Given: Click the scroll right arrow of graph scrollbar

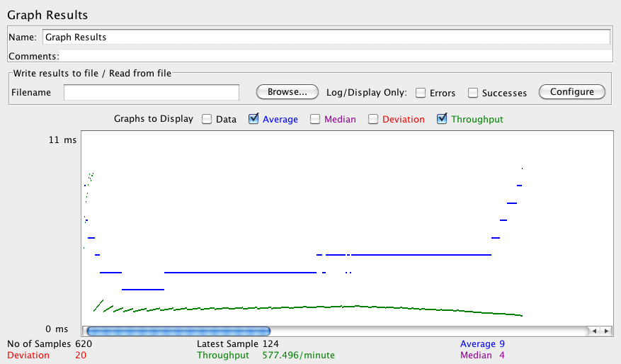Looking at the screenshot, I should click(605, 331).
